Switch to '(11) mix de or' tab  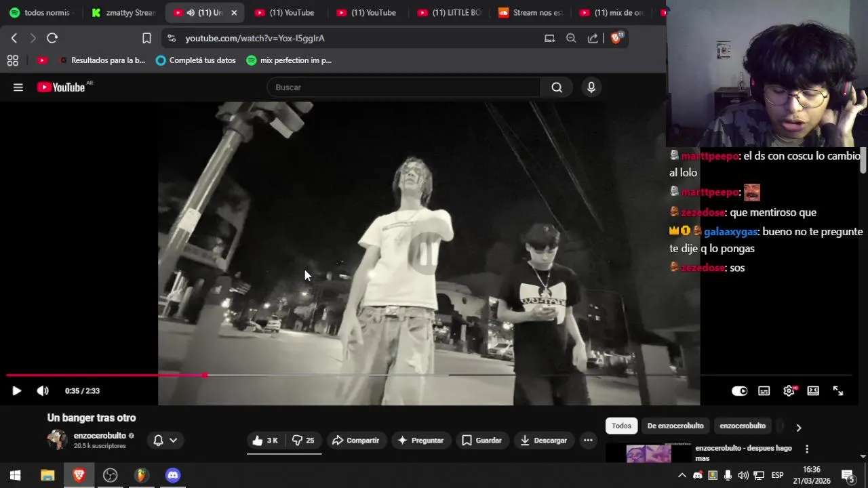point(612,13)
